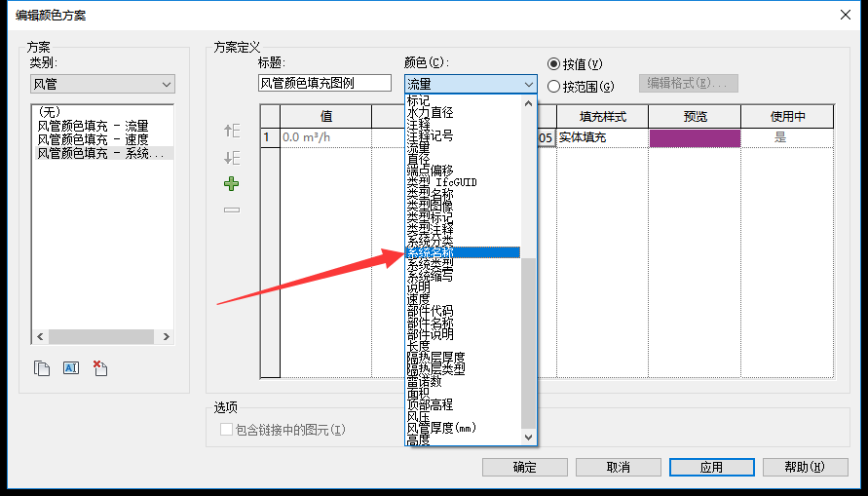This screenshot has height=496, width=868.
Task: Delete the selected color scheme
Action: (x=100, y=368)
